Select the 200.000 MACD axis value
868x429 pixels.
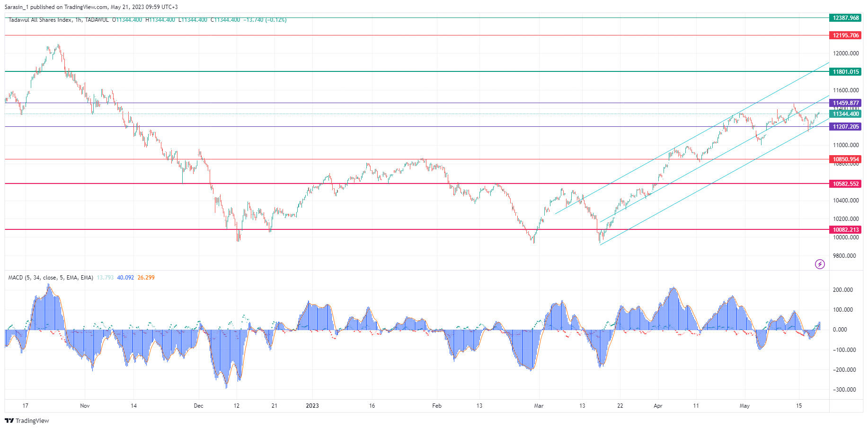pyautogui.click(x=843, y=290)
